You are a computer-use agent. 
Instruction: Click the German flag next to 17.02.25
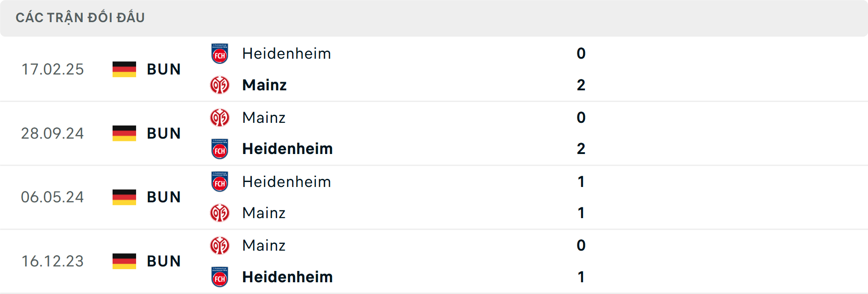pyautogui.click(x=124, y=69)
